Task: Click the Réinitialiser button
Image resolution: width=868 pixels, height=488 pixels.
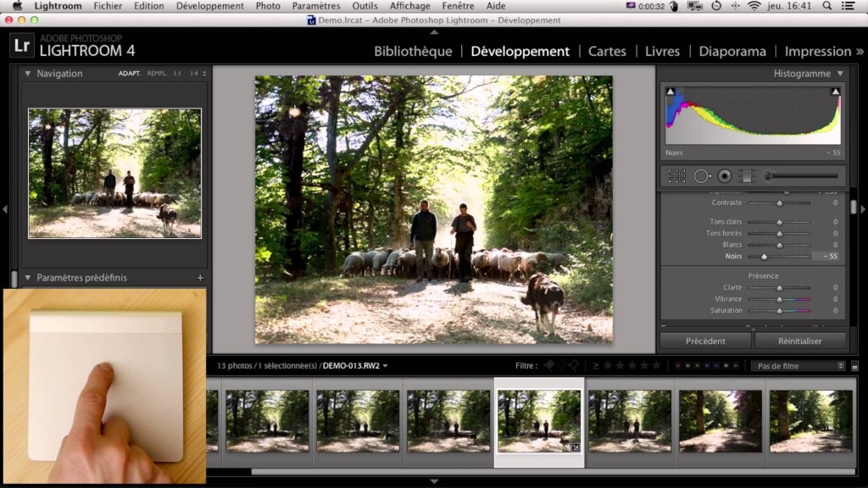Action: coord(800,341)
